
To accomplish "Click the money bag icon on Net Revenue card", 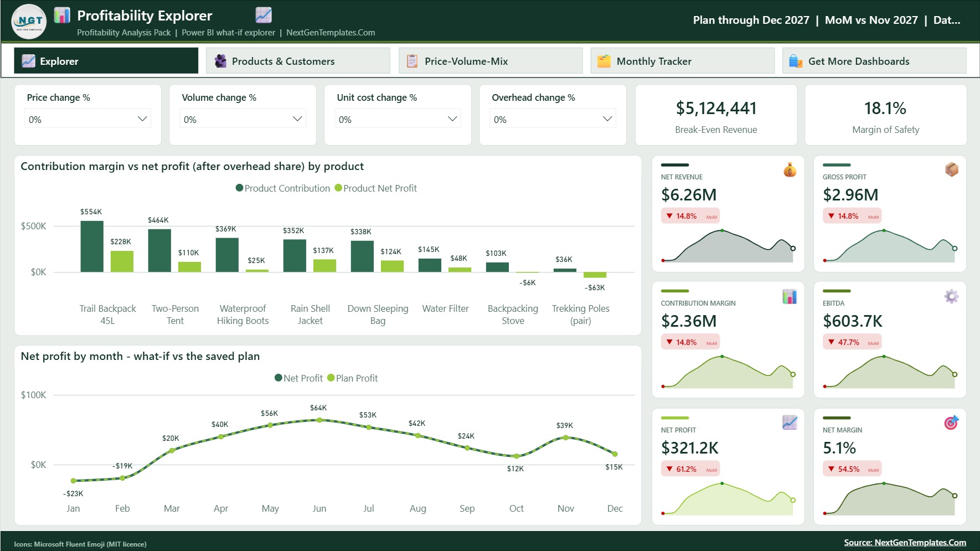I will [x=790, y=170].
